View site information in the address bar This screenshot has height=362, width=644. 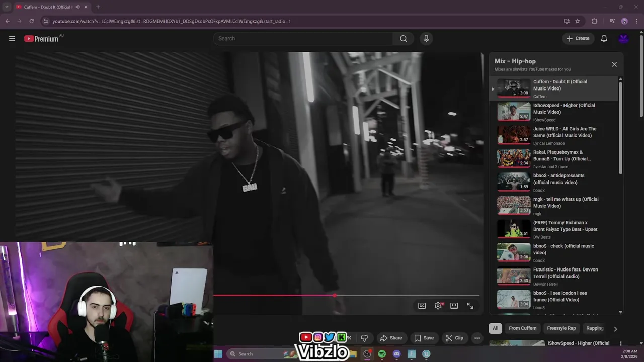click(46, 21)
